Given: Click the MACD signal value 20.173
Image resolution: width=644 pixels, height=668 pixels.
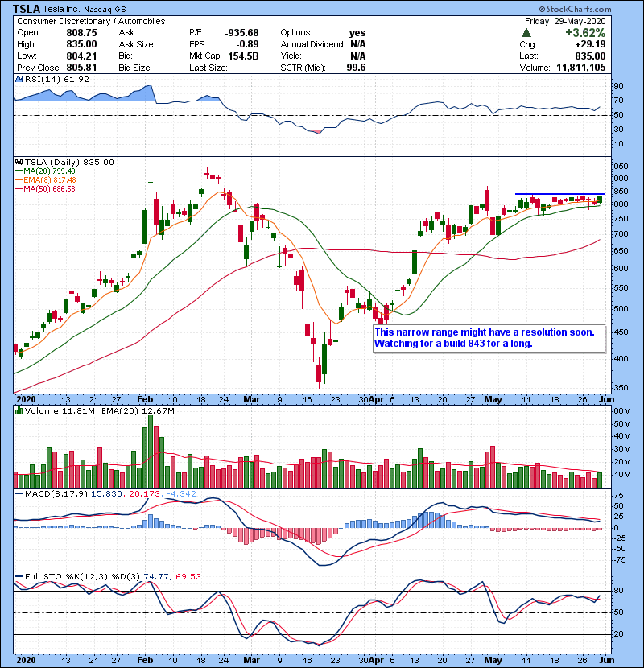Looking at the screenshot, I should 144,494.
